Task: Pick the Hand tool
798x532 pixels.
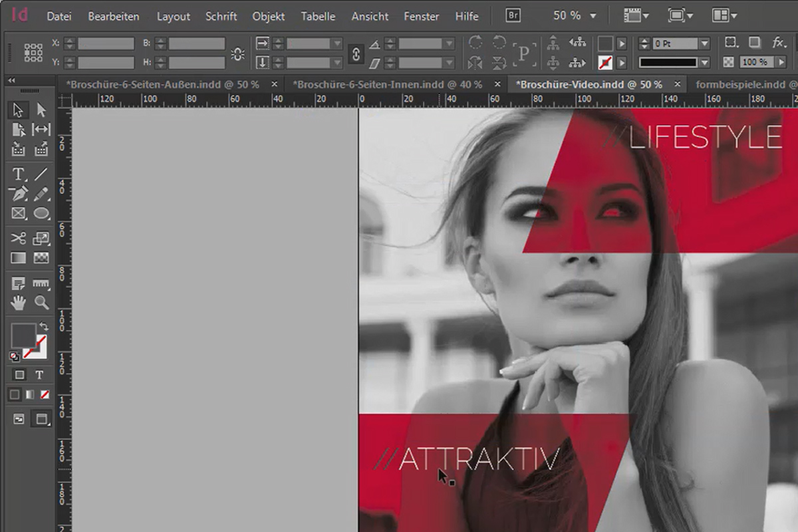Action: pos(19,303)
